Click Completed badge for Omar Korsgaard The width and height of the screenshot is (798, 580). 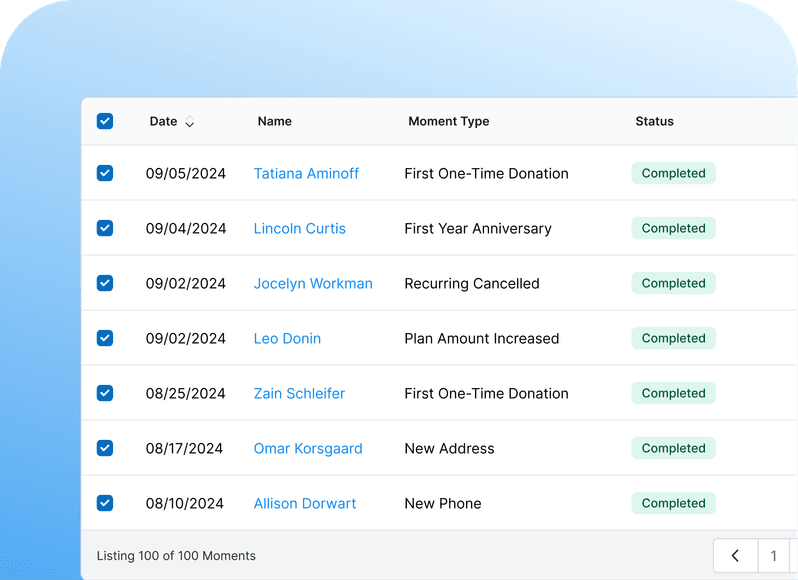tap(673, 448)
